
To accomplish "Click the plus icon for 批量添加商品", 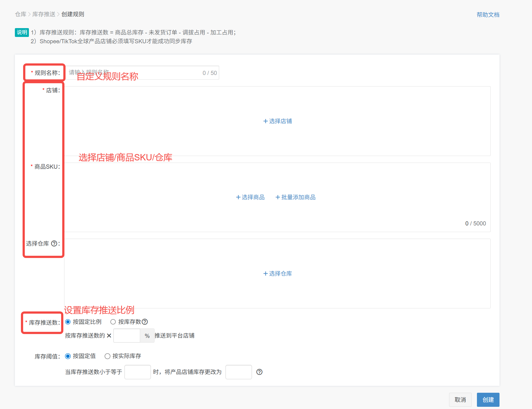I will tap(278, 197).
